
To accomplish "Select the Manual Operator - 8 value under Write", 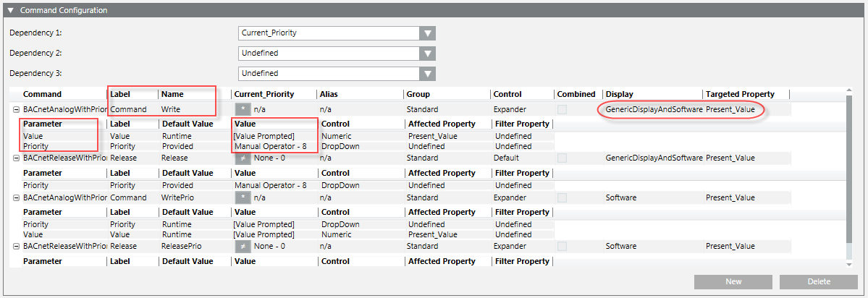I will pos(270,146).
